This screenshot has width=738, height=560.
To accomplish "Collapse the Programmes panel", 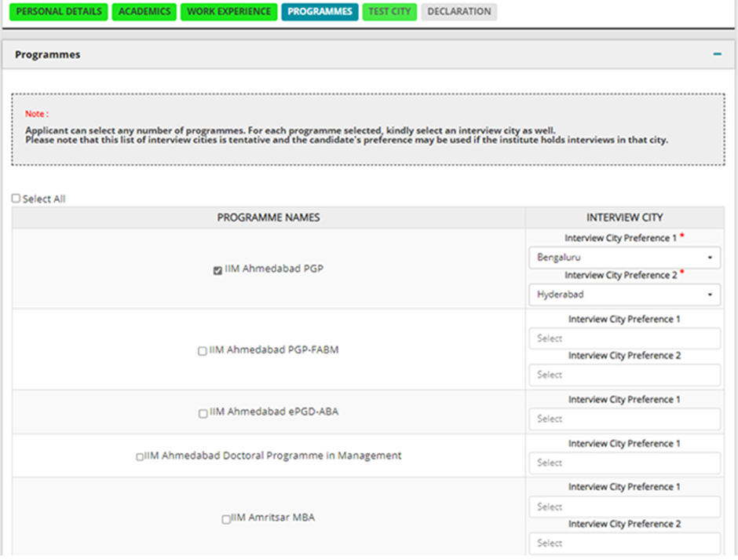I will tap(716, 54).
